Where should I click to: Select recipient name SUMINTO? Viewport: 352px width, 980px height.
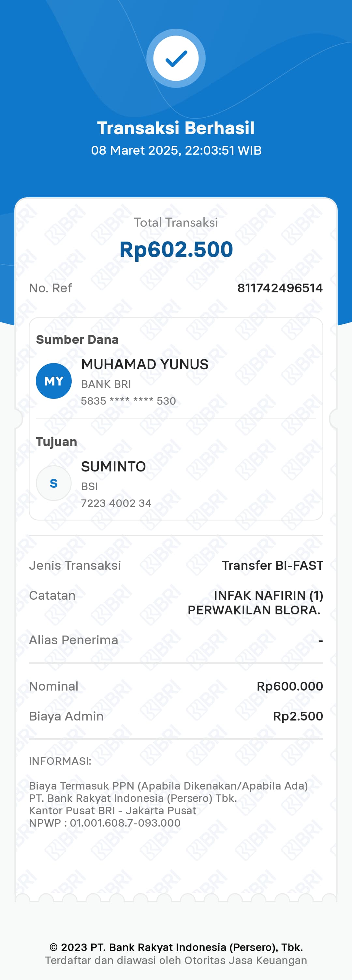click(113, 467)
